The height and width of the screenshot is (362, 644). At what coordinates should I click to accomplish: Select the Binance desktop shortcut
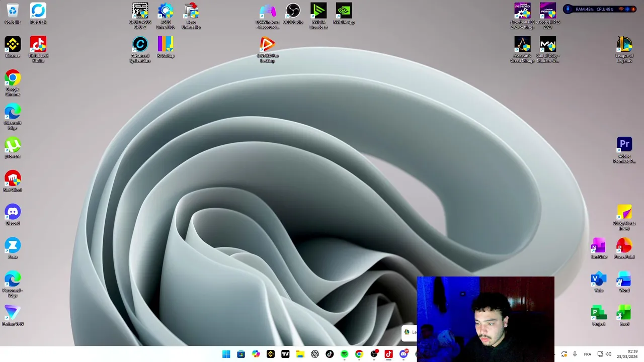click(x=13, y=47)
